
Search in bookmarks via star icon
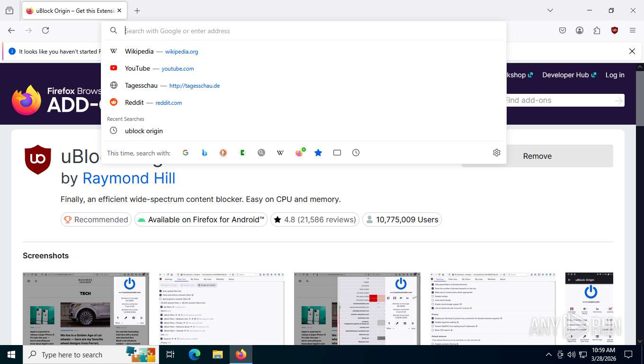[x=318, y=153]
